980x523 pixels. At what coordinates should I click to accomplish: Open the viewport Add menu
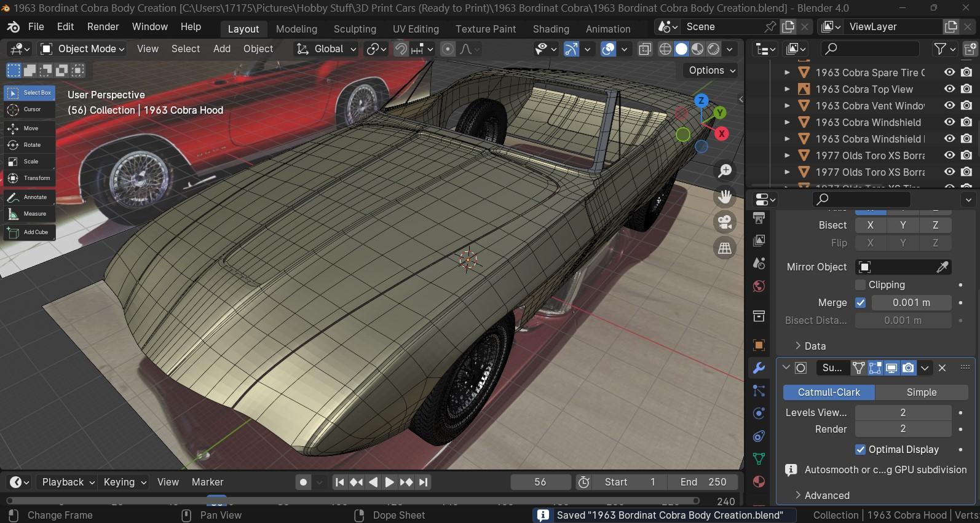click(x=222, y=49)
